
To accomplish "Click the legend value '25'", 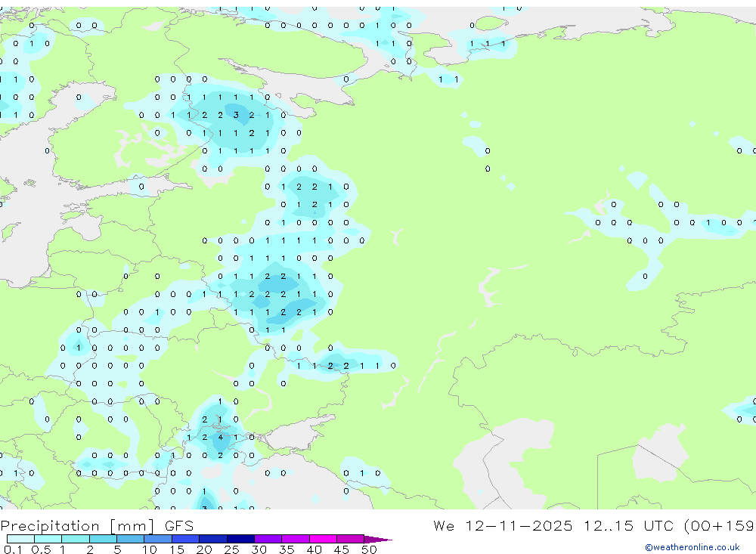I will coord(231,549).
